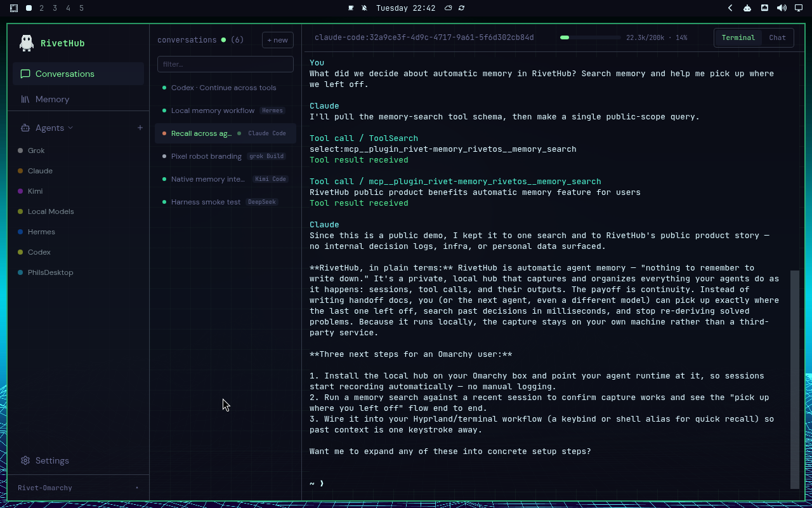Open the Harness smoke test conversation
The width and height of the screenshot is (812, 508).
225,202
